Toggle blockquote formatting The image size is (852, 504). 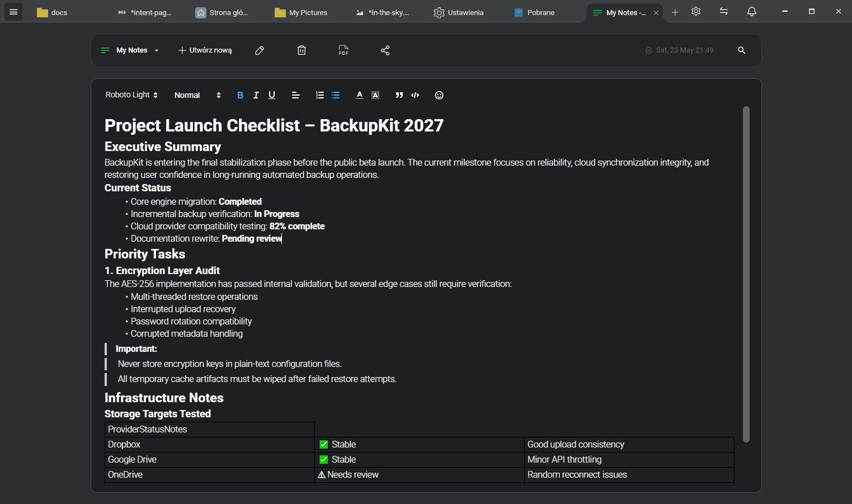click(x=399, y=95)
